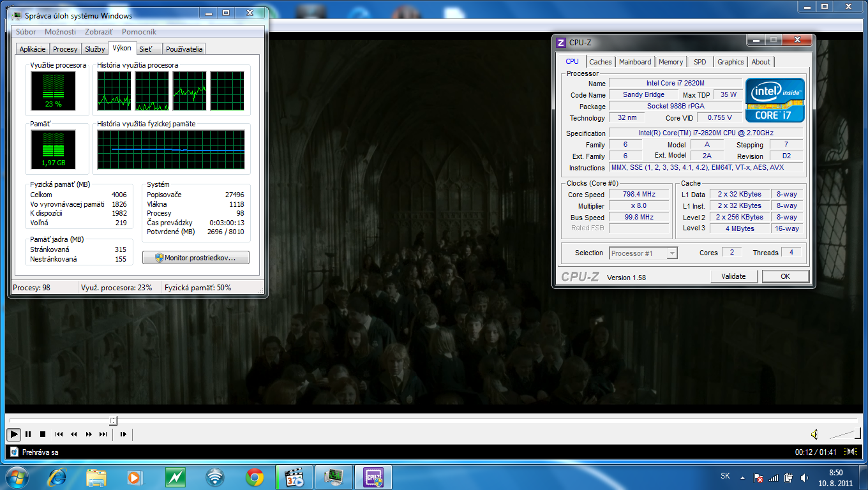Image resolution: width=868 pixels, height=490 pixels.
Task: Click the Name field Intel Core i7 2620M
Action: click(675, 84)
